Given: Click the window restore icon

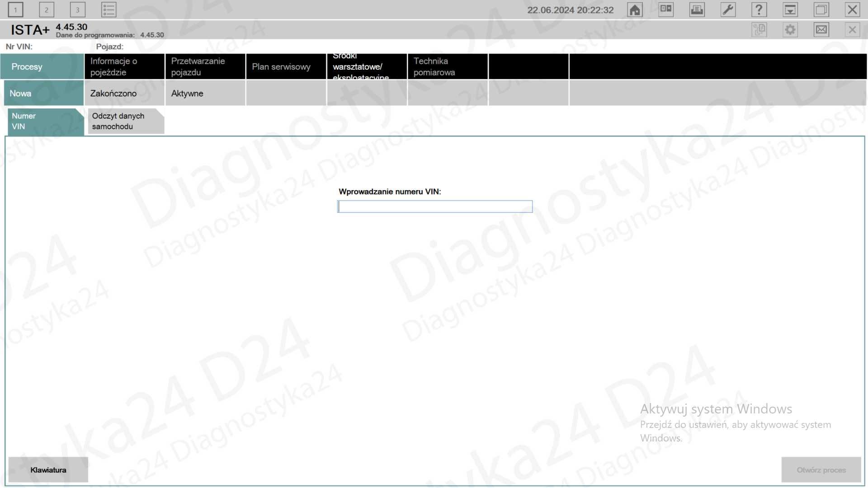Looking at the screenshot, I should coord(821,9).
